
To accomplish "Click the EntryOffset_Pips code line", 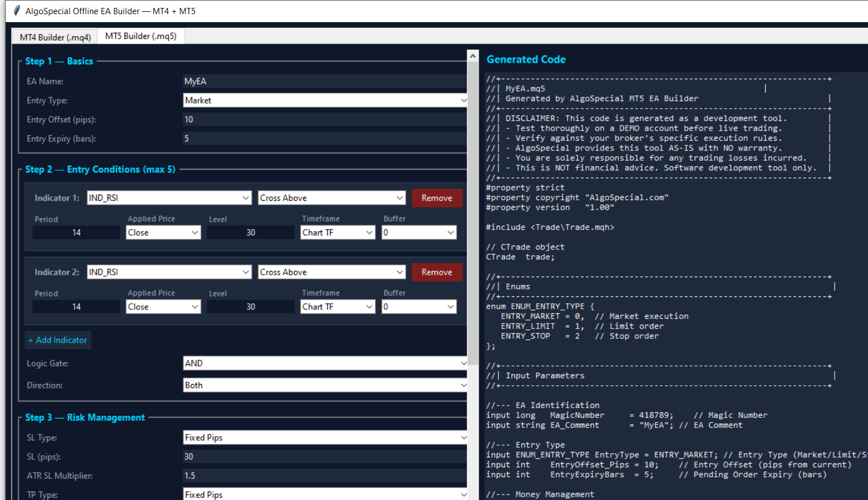I will [x=669, y=465].
